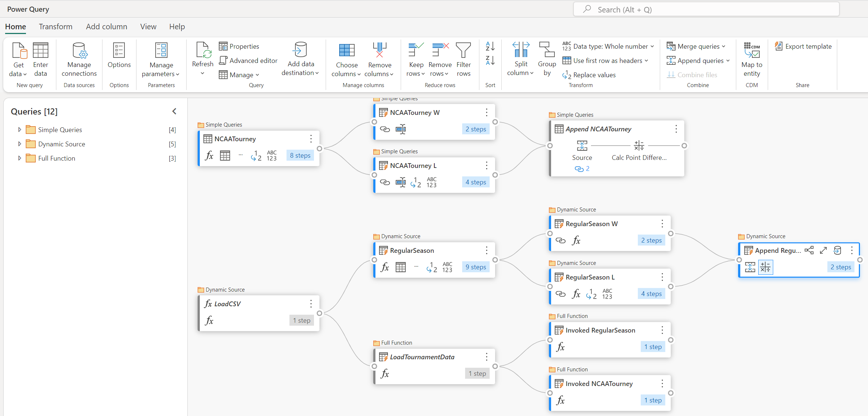Image resolution: width=868 pixels, height=416 pixels.
Task: Open Data type Whole number dropdown
Action: pos(608,46)
